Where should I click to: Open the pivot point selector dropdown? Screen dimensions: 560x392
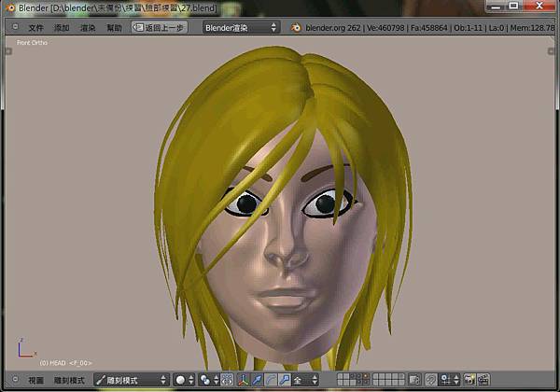pyautogui.click(x=209, y=380)
